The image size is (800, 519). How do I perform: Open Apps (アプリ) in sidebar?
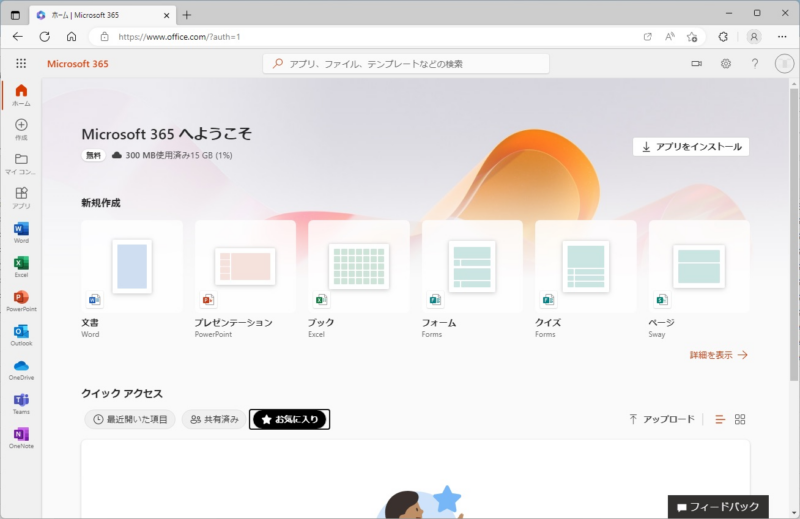click(21, 197)
